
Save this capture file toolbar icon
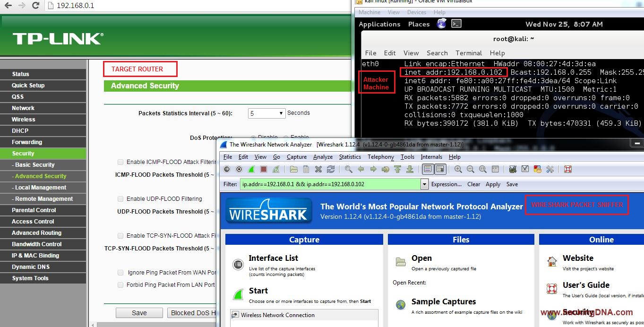306,169
